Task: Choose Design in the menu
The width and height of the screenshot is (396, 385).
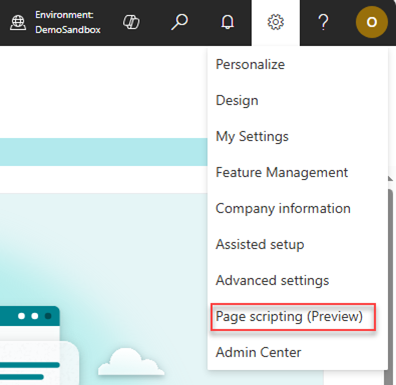Action: [x=237, y=100]
